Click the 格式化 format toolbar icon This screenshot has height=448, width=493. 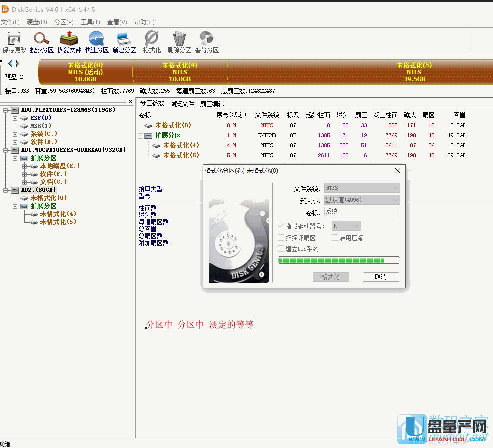pyautogui.click(x=152, y=42)
